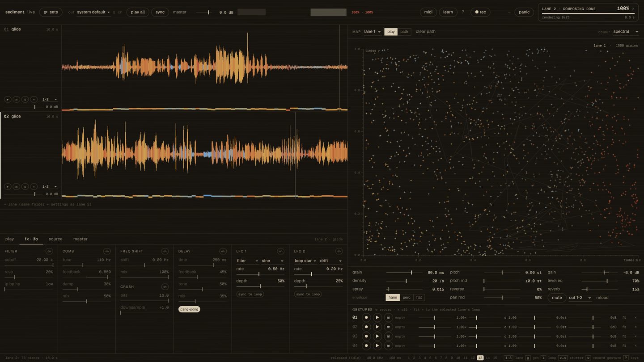Screen dimensions: 644x362
Task: Record gesture 01 with the record dot
Action: point(366,317)
